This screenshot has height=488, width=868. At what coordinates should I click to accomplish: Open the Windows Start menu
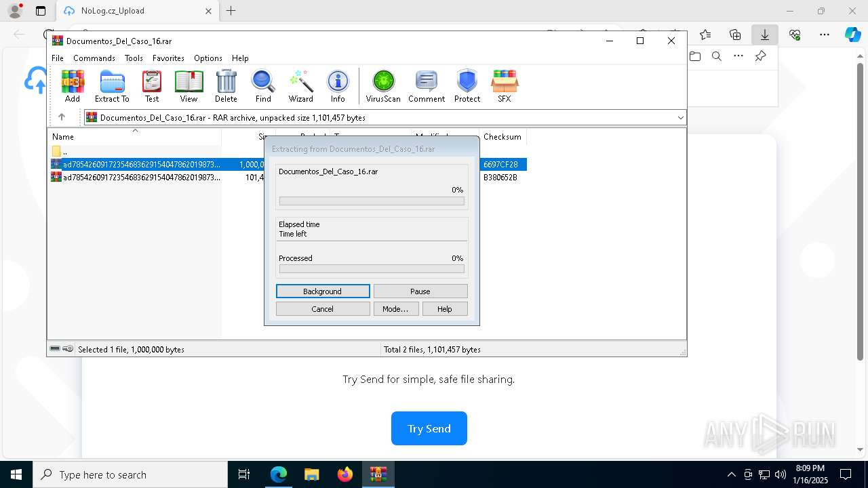16,474
